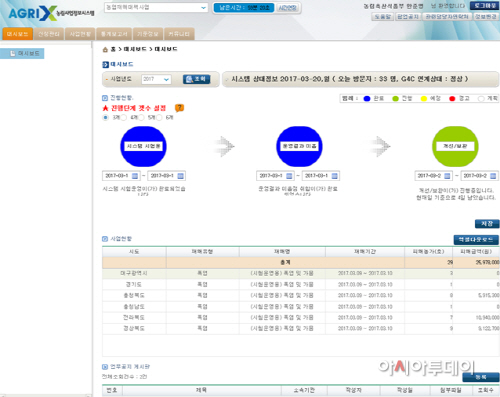Click the 업무공지 button in header
The width and height of the screenshot is (500, 397).
click(x=408, y=16)
